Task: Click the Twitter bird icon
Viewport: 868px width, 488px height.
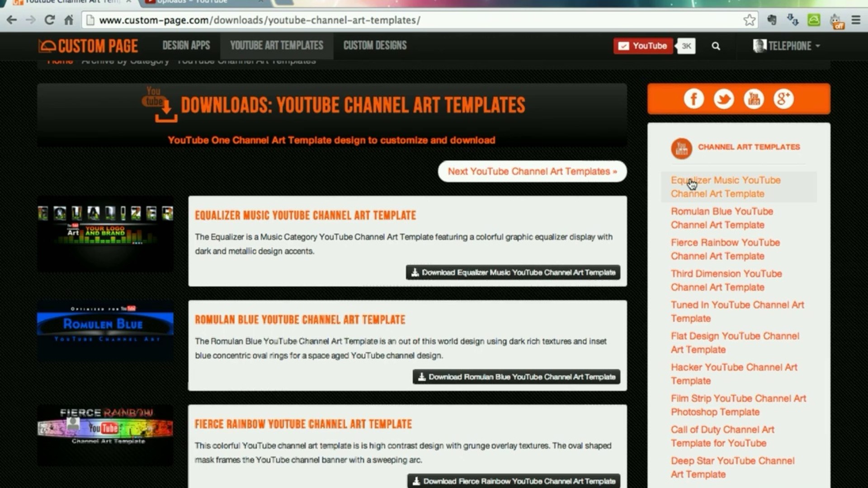Action: click(x=723, y=99)
